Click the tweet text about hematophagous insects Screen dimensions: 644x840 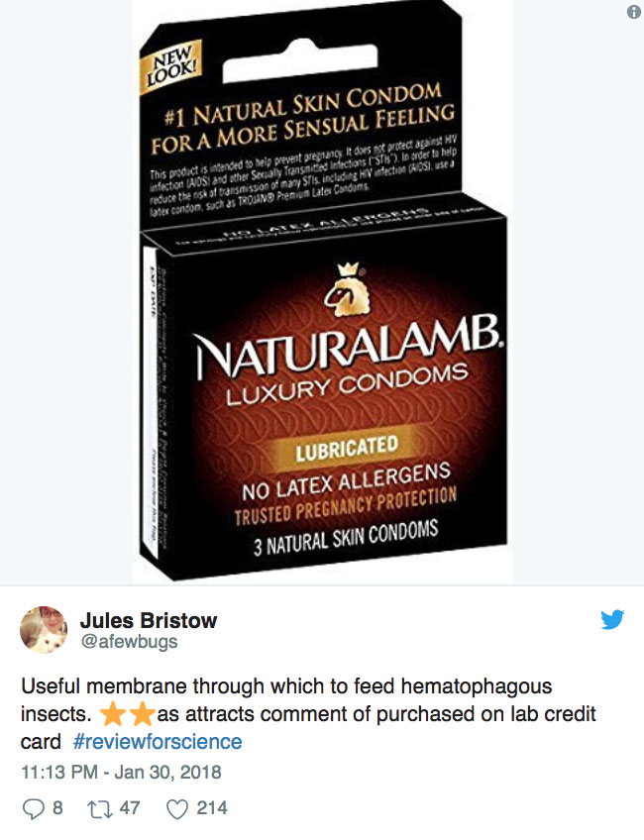(308, 713)
